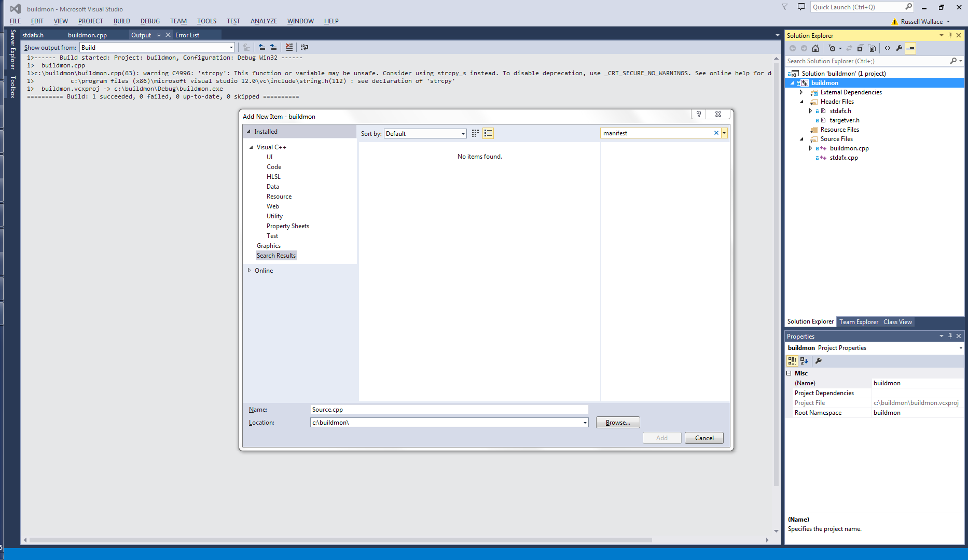Open the feedback speech bubble icon
Screen dimensions: 968x560
click(x=801, y=7)
